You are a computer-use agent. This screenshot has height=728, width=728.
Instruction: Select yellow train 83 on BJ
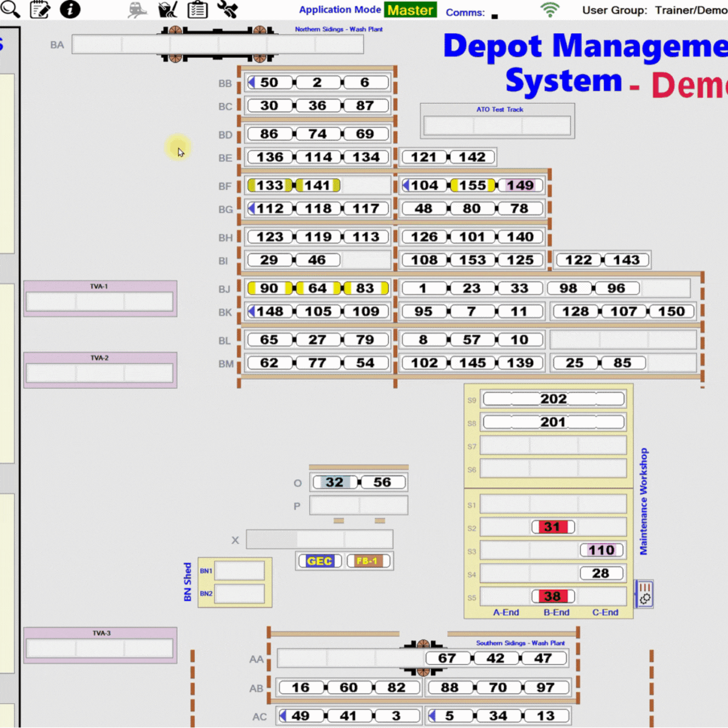(366, 289)
